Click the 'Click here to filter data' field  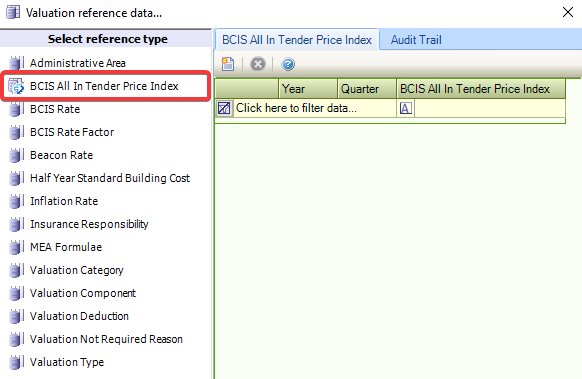click(x=315, y=108)
